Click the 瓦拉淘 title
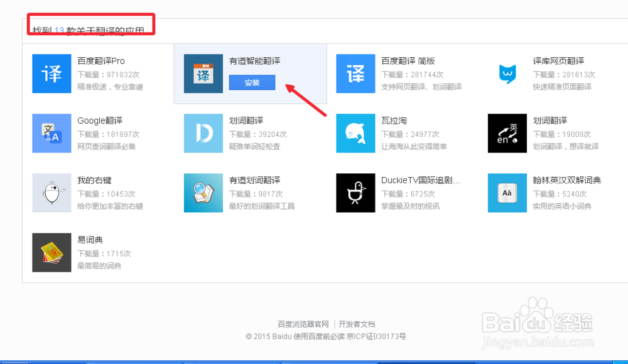 pyautogui.click(x=394, y=120)
